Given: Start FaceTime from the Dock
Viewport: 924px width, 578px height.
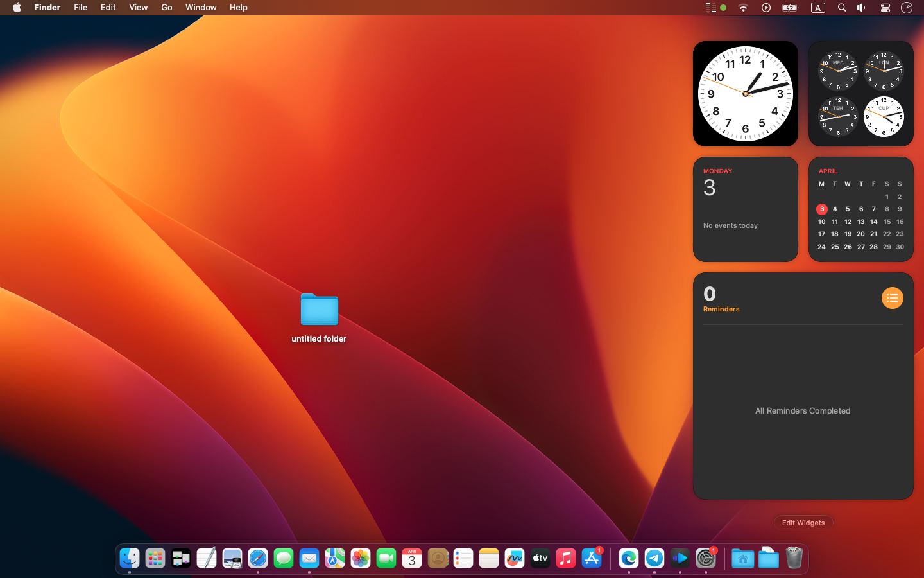Looking at the screenshot, I should [x=386, y=558].
